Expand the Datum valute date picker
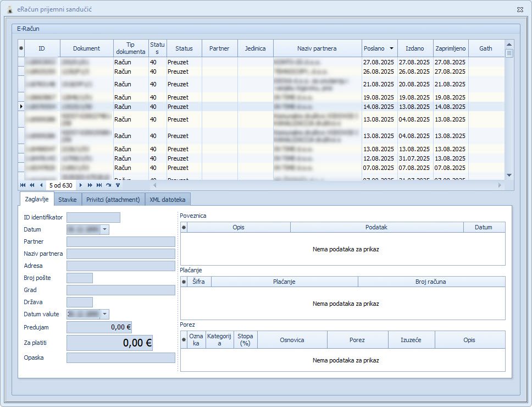Viewport: 532px width, 407px height. [x=104, y=315]
